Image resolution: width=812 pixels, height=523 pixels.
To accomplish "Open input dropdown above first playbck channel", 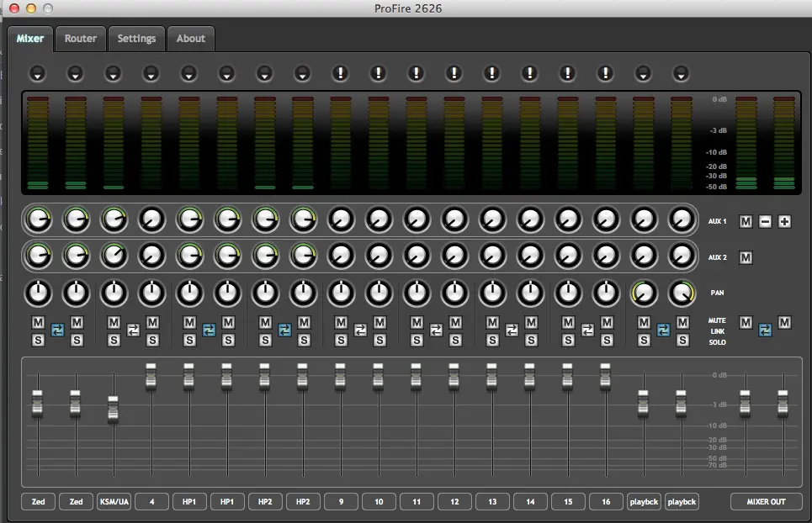I will [x=643, y=73].
